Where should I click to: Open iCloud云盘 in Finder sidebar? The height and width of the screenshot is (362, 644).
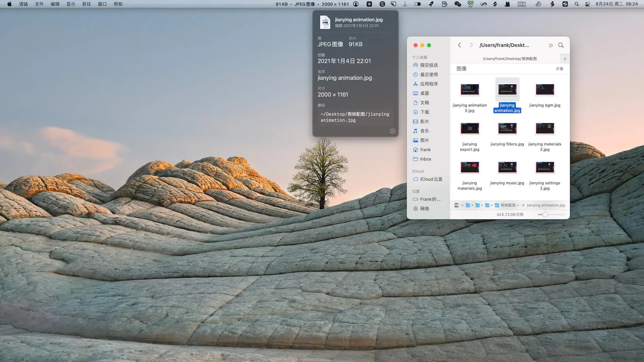(x=427, y=179)
